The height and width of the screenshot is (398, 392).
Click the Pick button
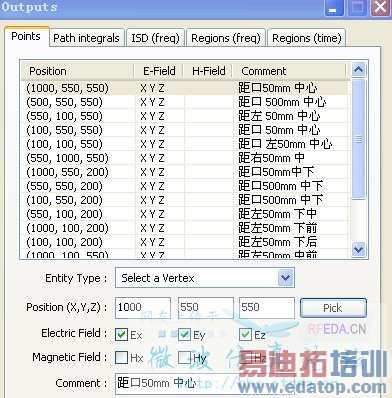333,308
